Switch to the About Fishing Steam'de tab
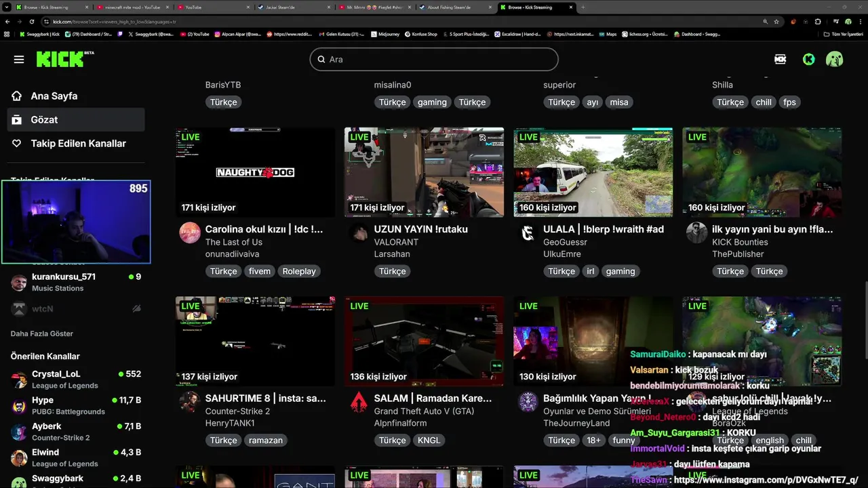Screen dimensions: 868x488 click(x=454, y=7)
